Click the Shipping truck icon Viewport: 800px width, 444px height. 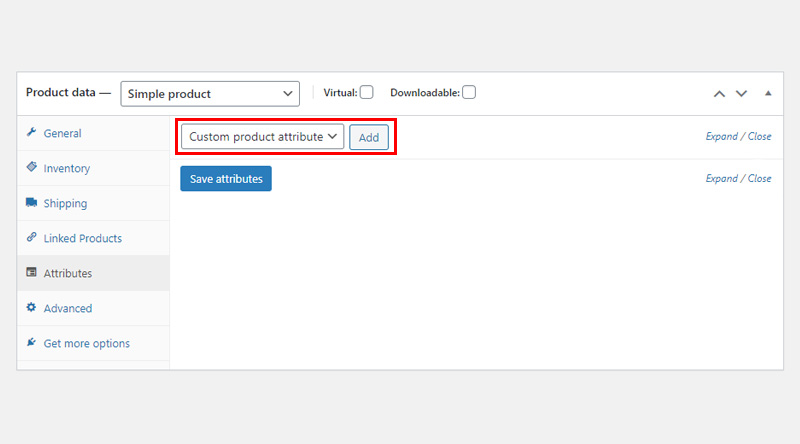coord(31,202)
